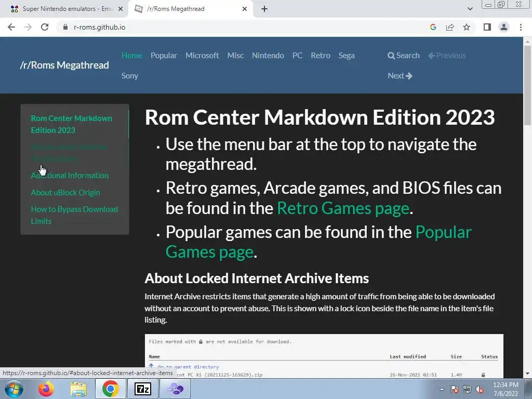Open the Retro nav item
This screenshot has width=532, height=399.
pyautogui.click(x=321, y=55)
